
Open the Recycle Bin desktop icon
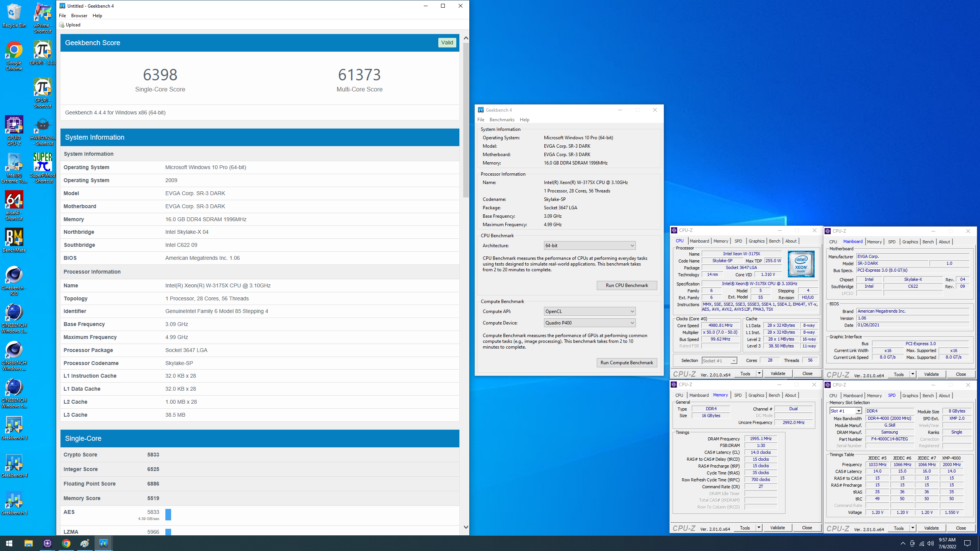pyautogui.click(x=14, y=16)
